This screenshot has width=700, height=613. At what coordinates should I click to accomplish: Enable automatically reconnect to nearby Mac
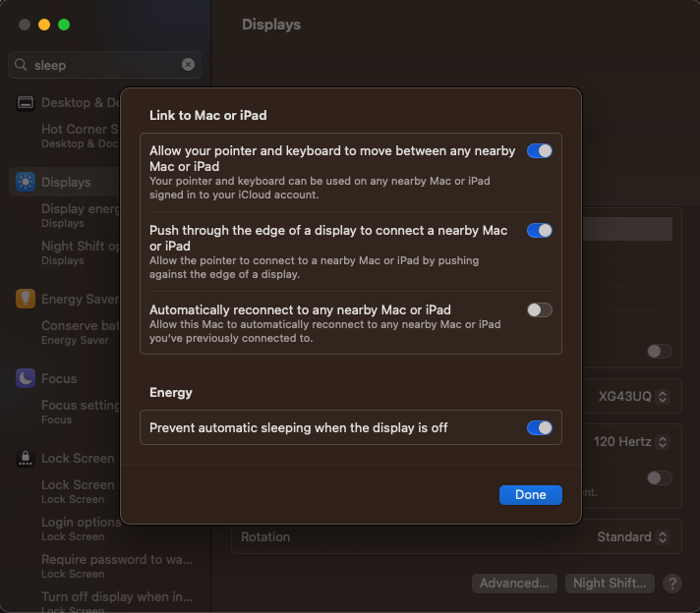tap(540, 309)
